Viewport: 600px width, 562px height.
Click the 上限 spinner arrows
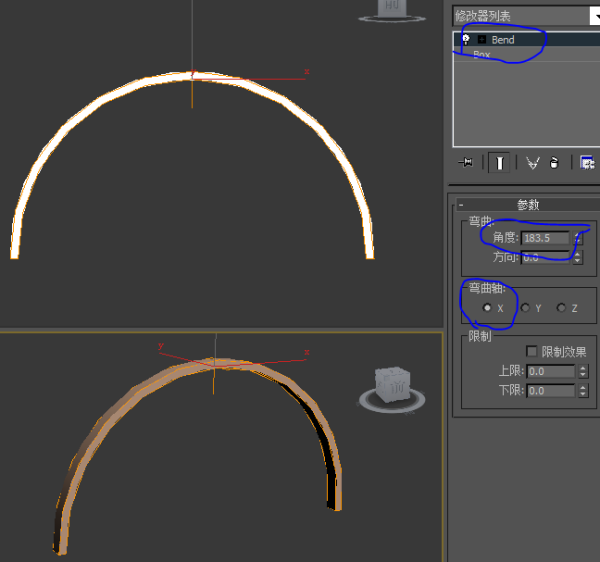pyautogui.click(x=580, y=371)
